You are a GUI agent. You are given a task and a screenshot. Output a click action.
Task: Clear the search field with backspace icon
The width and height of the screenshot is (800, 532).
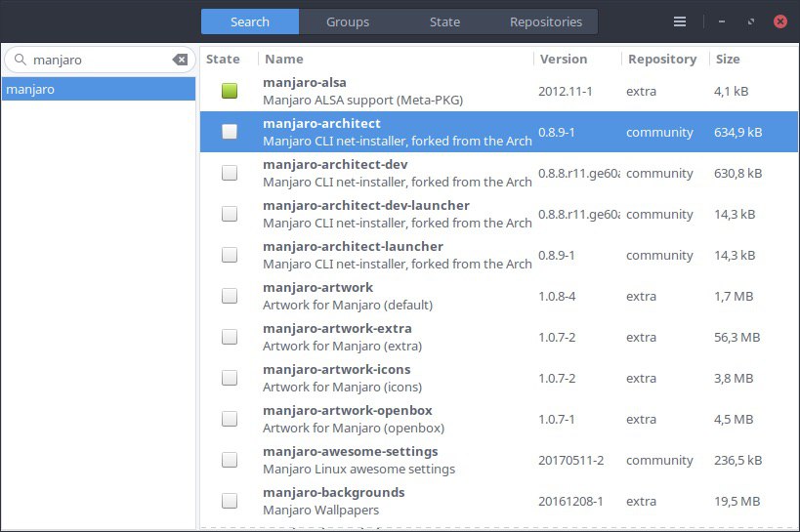coord(180,60)
